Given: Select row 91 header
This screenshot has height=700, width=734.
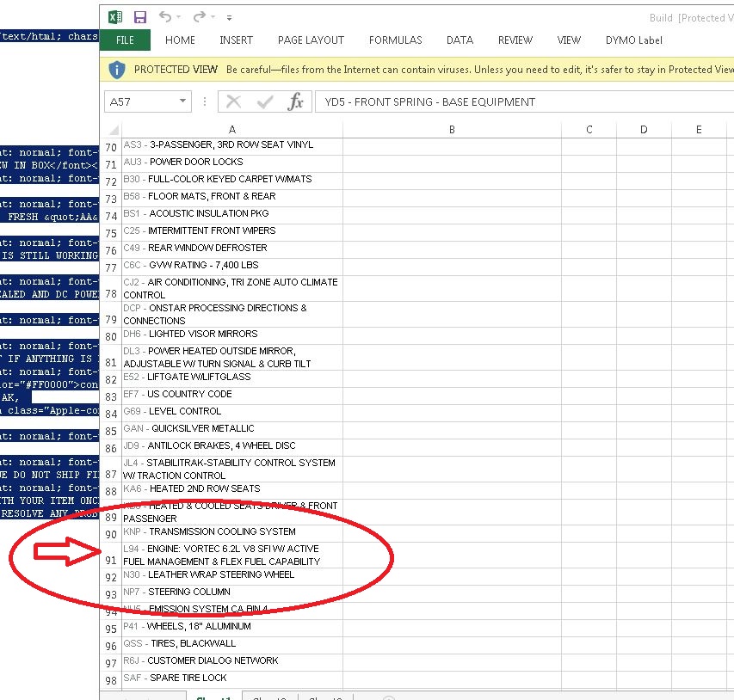Looking at the screenshot, I should point(111,556).
